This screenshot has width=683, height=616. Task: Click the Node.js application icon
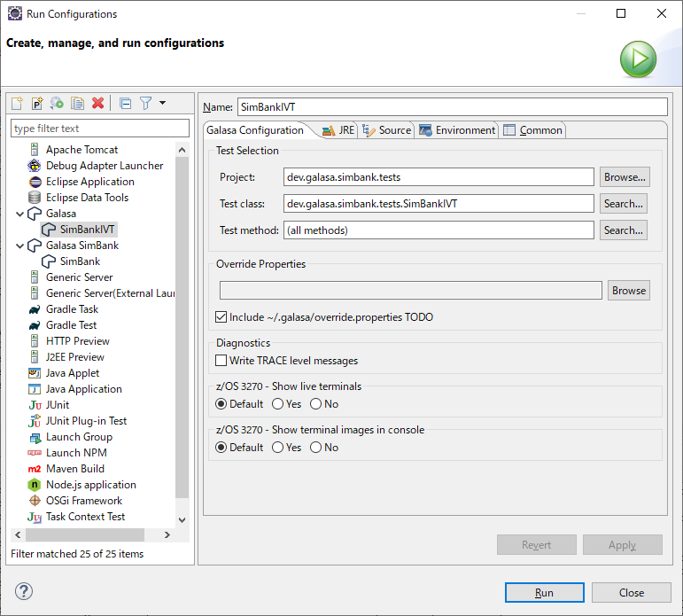tap(35, 485)
